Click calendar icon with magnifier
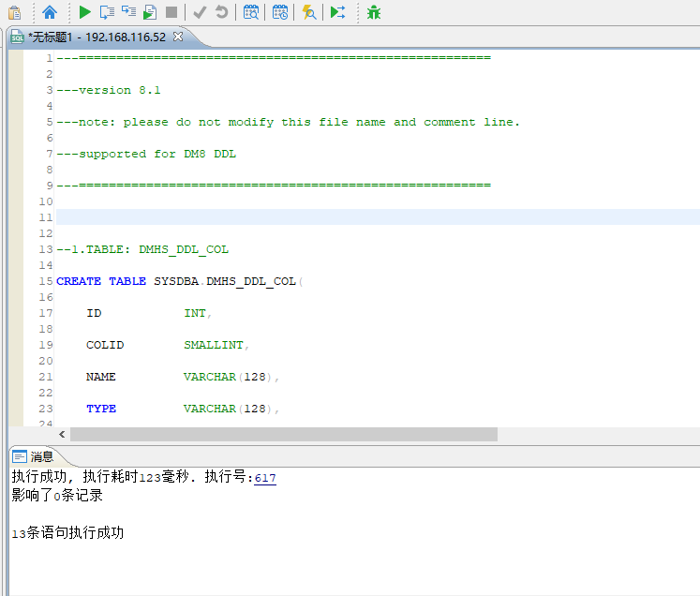 pyautogui.click(x=251, y=12)
